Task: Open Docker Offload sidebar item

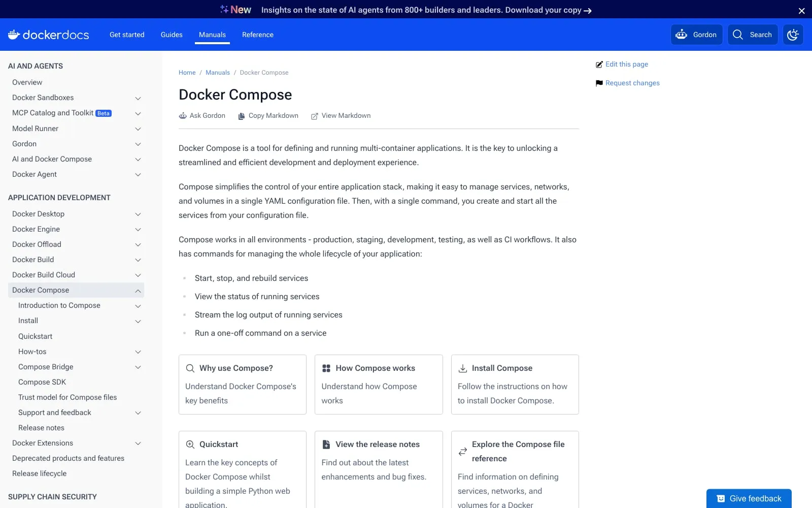Action: (37, 244)
